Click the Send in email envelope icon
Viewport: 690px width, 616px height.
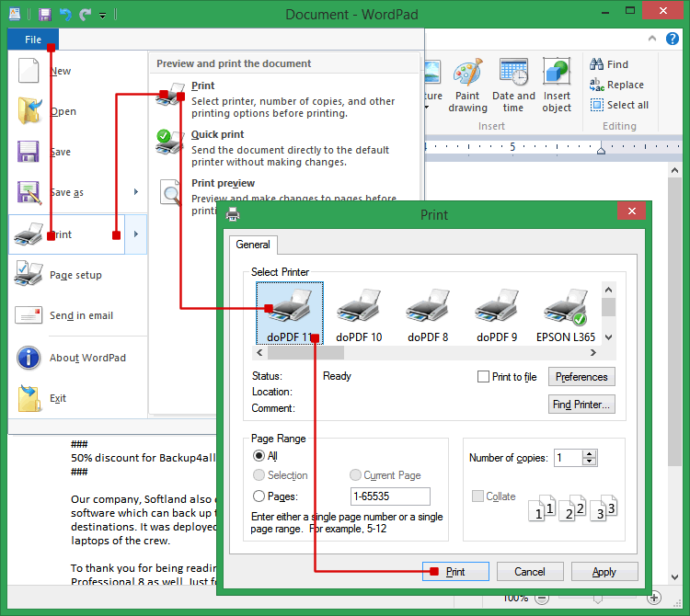click(x=29, y=314)
